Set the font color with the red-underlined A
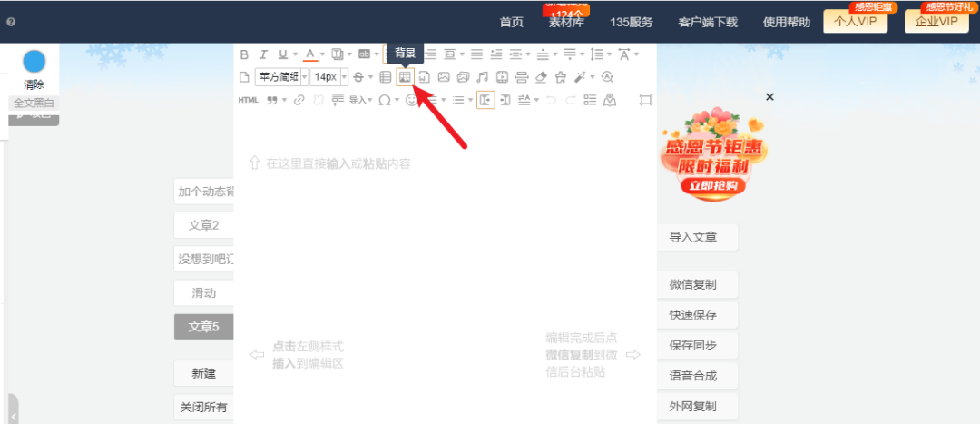Image resolution: width=980 pixels, height=424 pixels. coord(310,54)
